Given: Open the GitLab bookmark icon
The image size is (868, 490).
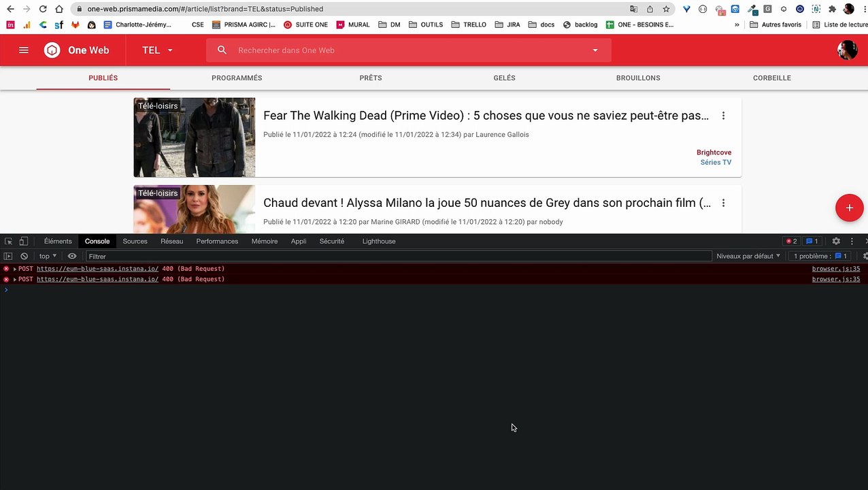Looking at the screenshot, I should 76,24.
